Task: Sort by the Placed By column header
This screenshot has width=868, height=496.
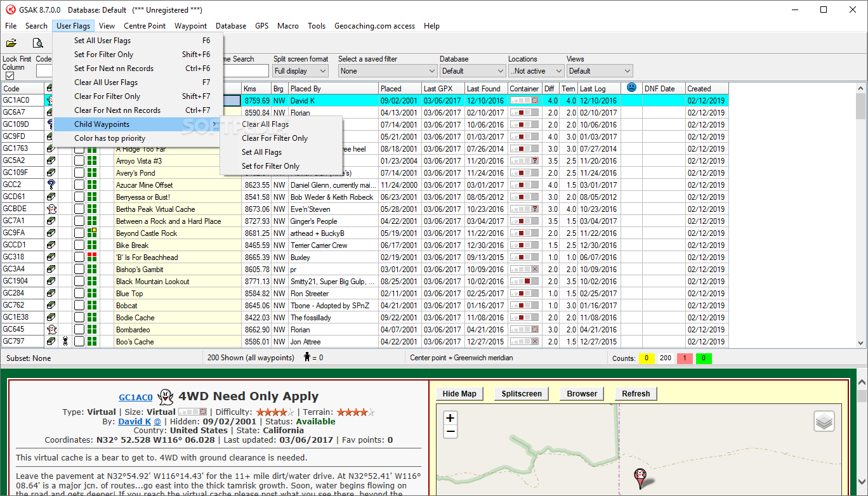Action: [333, 89]
